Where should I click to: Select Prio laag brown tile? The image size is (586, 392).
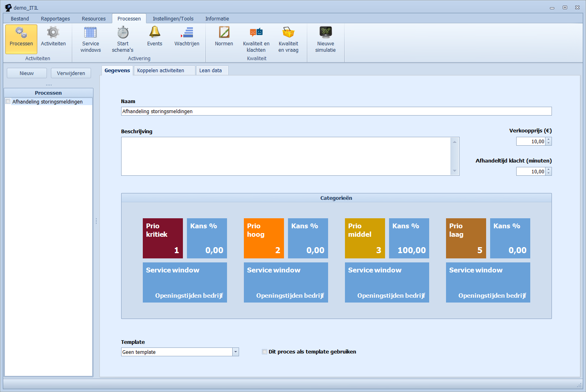(466, 238)
